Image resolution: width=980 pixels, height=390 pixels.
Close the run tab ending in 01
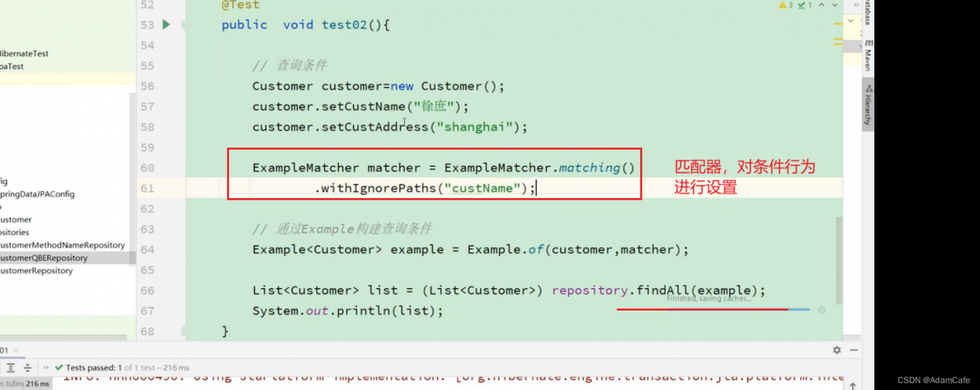[17, 350]
